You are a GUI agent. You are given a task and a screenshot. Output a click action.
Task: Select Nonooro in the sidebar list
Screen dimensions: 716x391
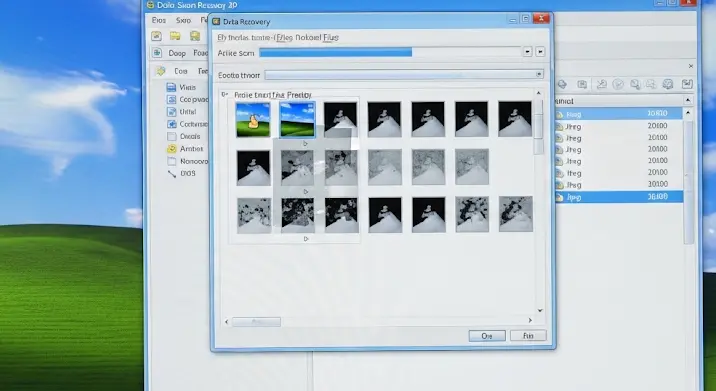194,161
